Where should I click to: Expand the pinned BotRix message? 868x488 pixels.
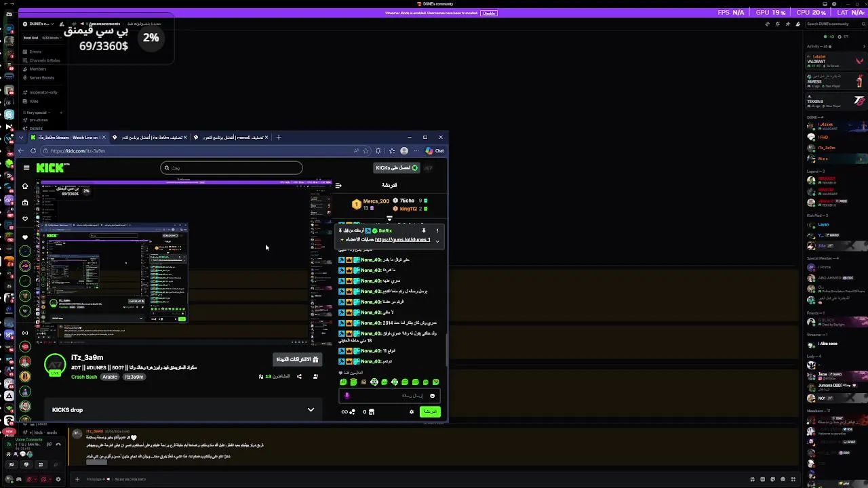pos(437,241)
